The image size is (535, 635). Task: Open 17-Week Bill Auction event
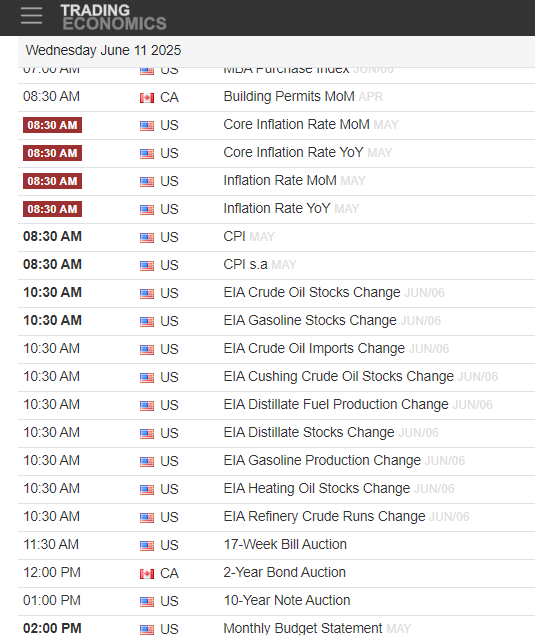click(x=285, y=544)
